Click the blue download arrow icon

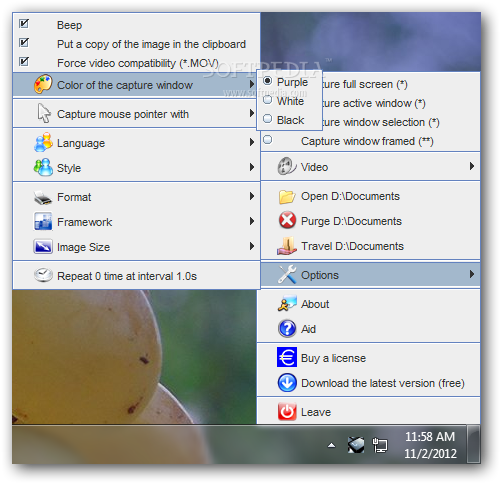[x=287, y=383]
